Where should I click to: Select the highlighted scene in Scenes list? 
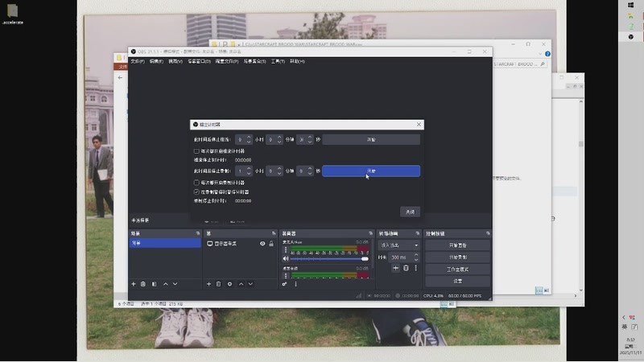tap(165, 243)
